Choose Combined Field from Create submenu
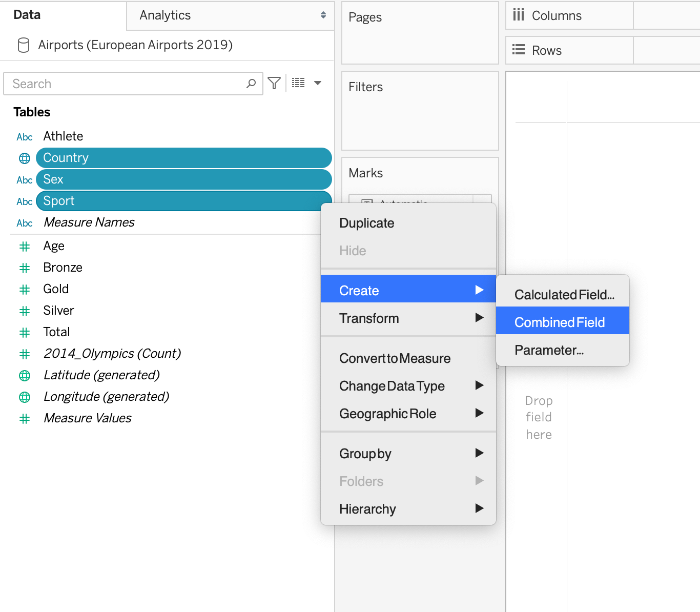 [x=560, y=322]
